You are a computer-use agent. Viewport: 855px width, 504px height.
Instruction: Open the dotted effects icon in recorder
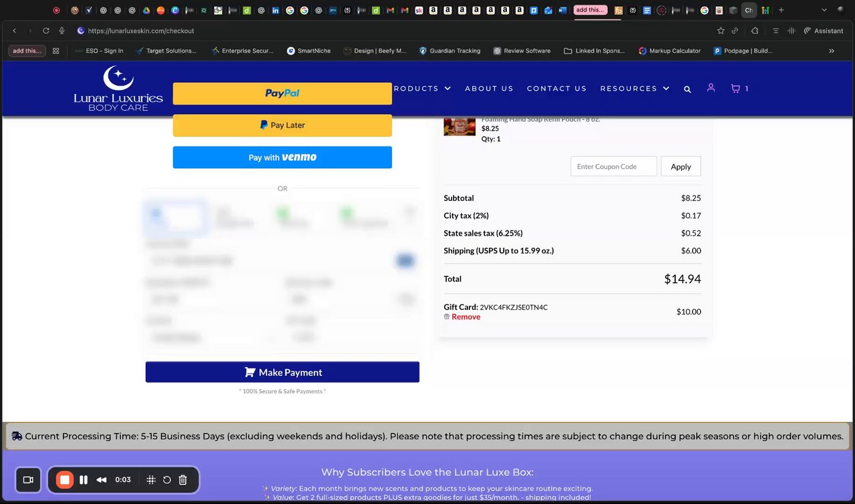[151, 479]
